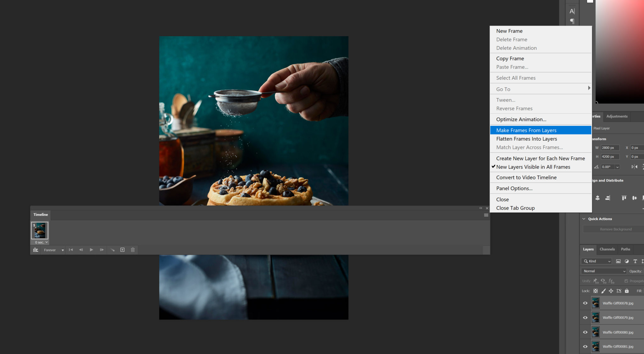Choose Close Tab Group

point(541,208)
